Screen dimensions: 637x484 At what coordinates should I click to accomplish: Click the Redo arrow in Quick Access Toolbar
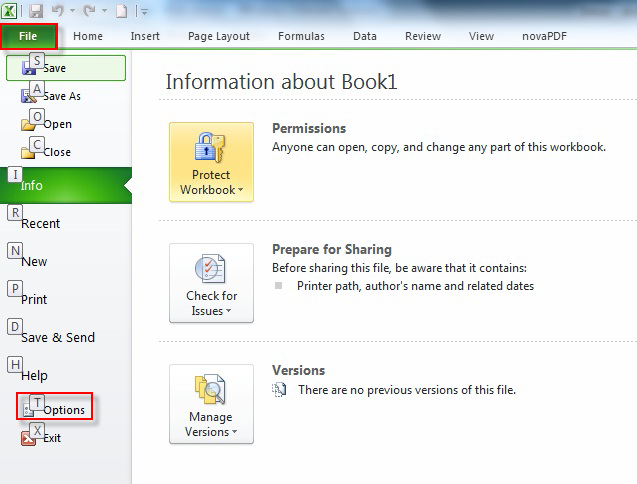(x=89, y=11)
